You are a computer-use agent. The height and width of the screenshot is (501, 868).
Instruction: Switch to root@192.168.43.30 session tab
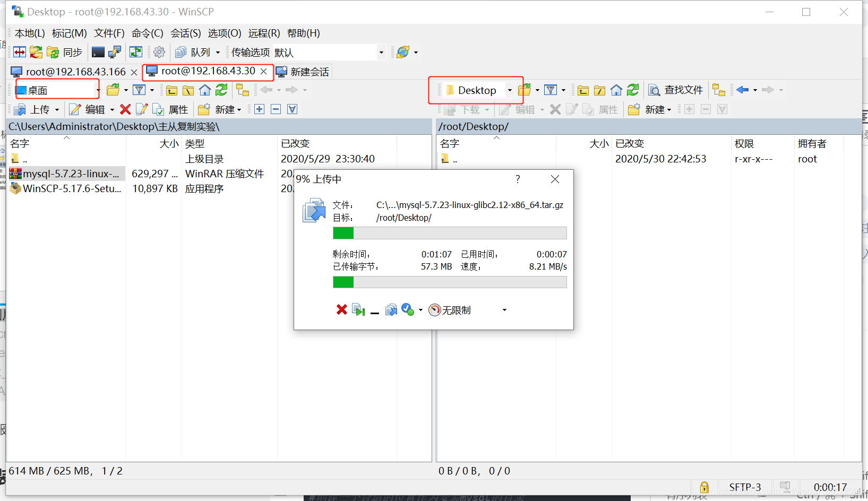[202, 71]
